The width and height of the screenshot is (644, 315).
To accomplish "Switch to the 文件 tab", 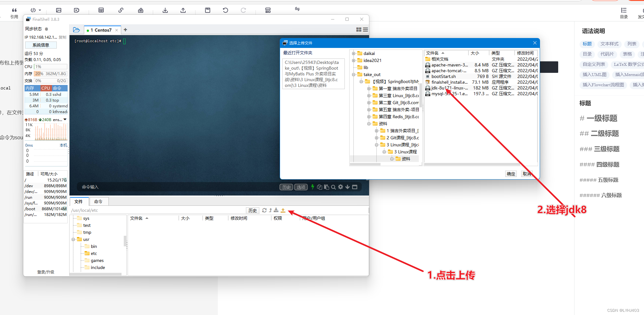I will (x=79, y=202).
